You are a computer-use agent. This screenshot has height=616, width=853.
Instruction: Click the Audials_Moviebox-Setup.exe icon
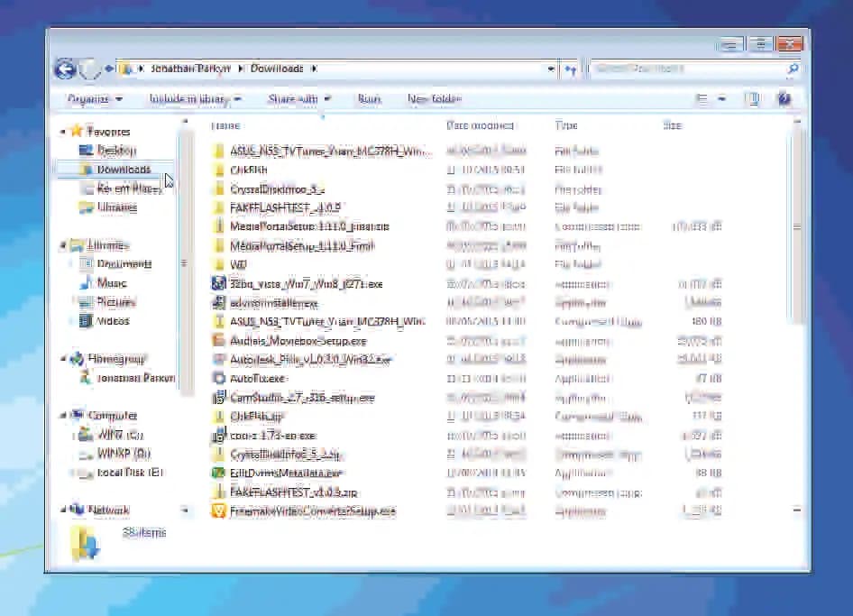(217, 341)
